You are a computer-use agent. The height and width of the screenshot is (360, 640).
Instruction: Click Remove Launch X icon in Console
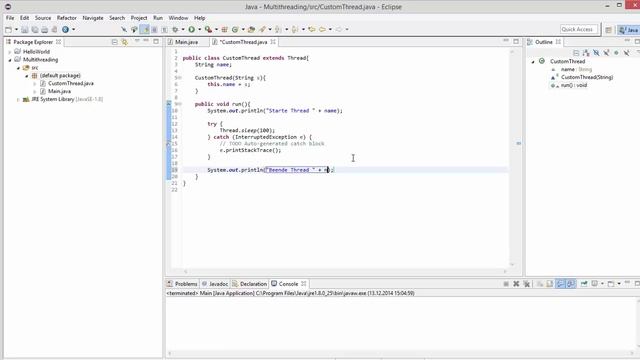516,284
